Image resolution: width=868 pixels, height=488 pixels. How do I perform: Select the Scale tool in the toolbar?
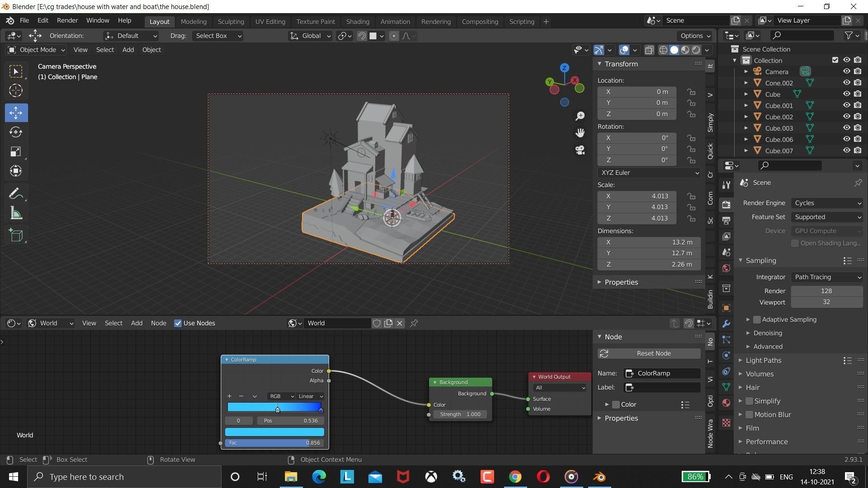(x=16, y=151)
